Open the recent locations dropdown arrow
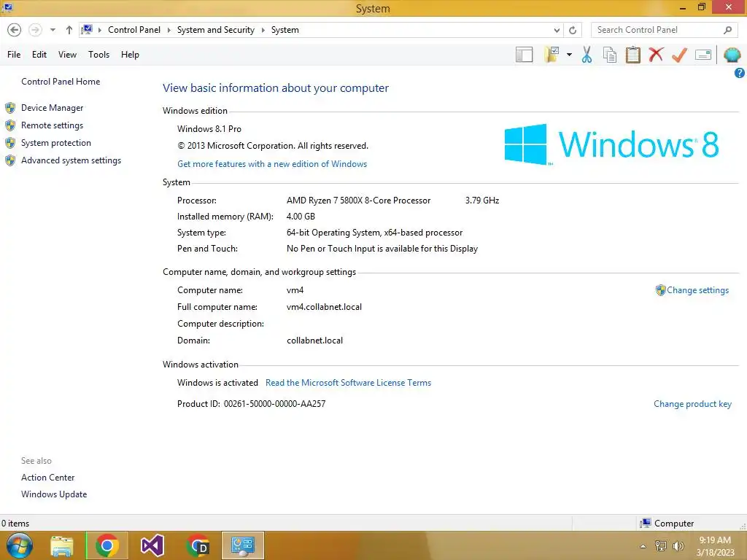Image resolution: width=747 pixels, height=560 pixels. pos(53,30)
